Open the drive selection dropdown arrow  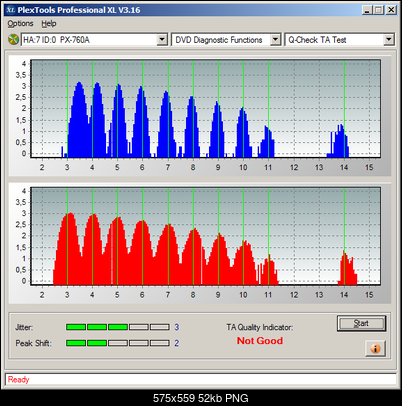[x=162, y=40]
